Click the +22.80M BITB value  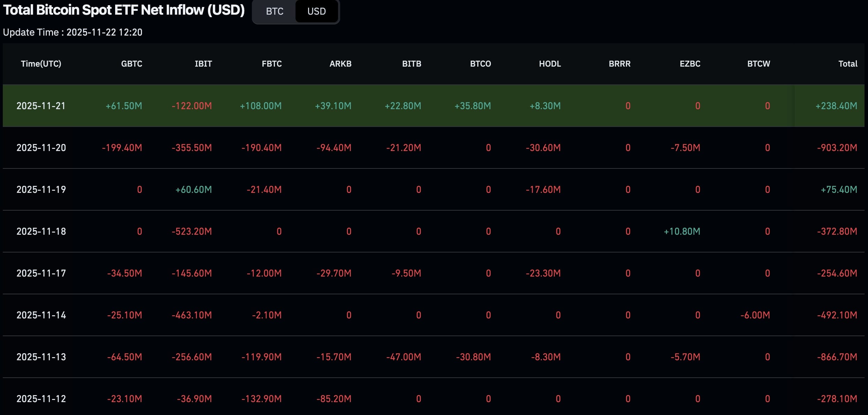[x=403, y=106]
